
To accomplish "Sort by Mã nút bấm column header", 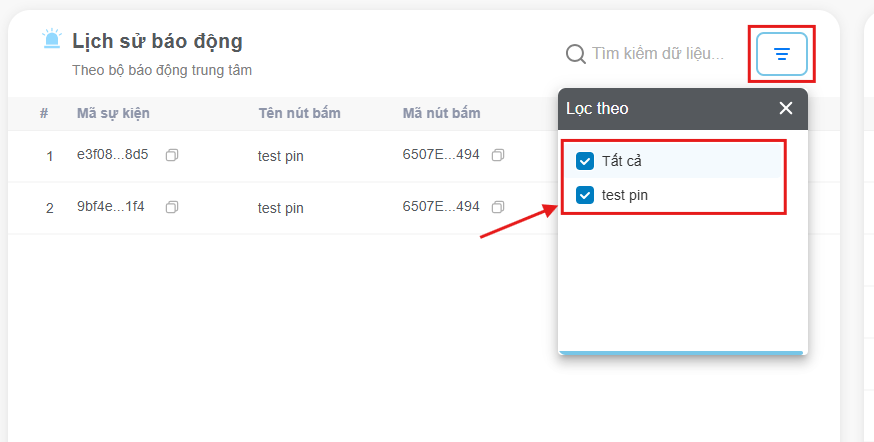I will tap(441, 113).
